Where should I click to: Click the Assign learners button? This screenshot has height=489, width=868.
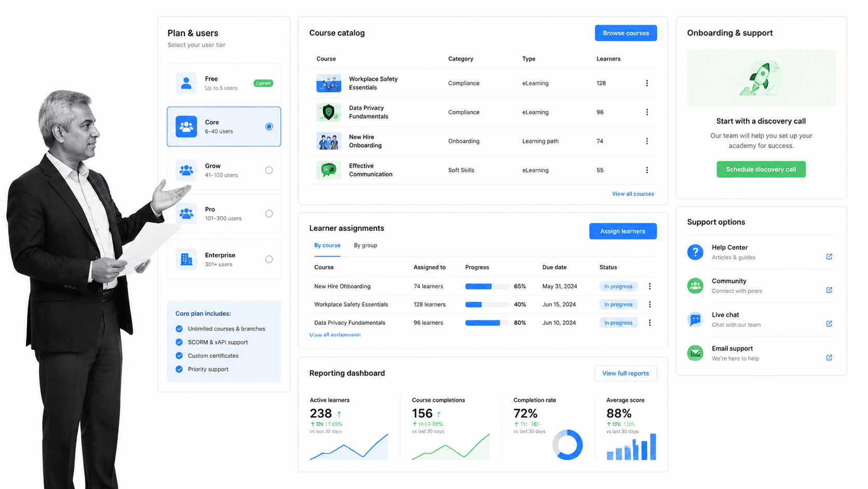coord(622,231)
